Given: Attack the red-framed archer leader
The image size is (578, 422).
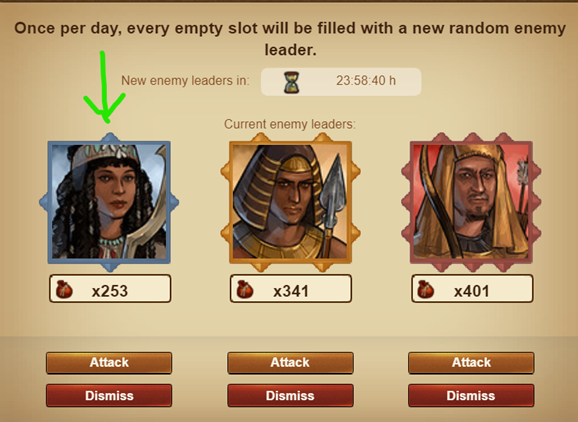Looking at the screenshot, I should (471, 363).
